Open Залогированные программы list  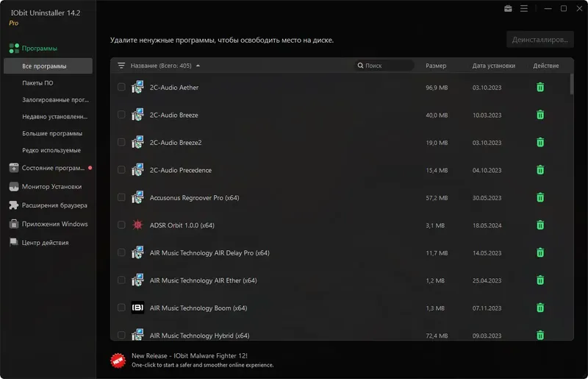(x=56, y=100)
